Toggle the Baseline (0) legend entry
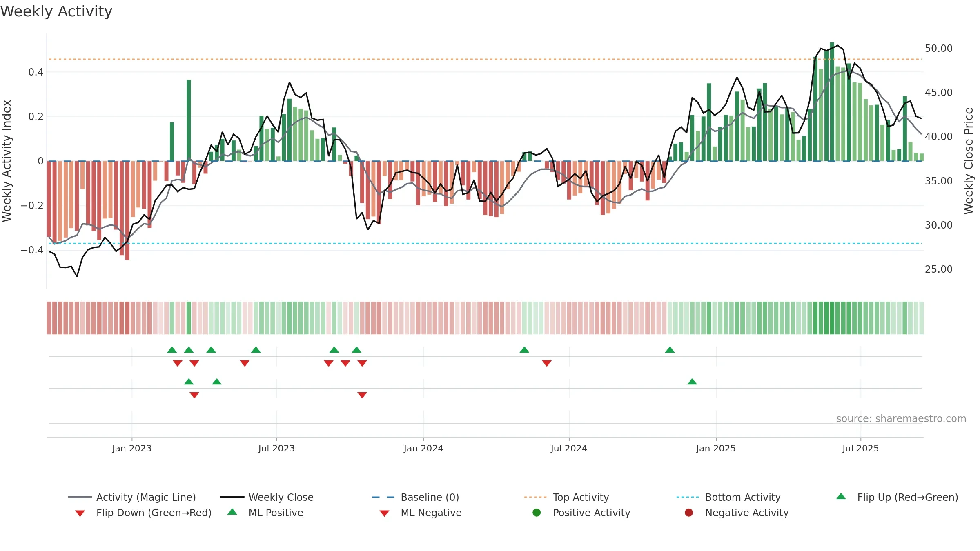This screenshot has width=980, height=551. click(x=416, y=497)
